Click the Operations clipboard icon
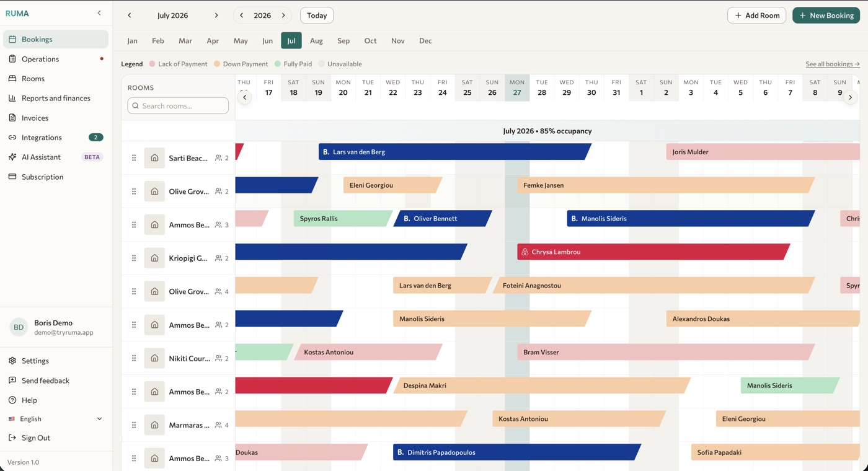The width and height of the screenshot is (868, 471). 12,59
